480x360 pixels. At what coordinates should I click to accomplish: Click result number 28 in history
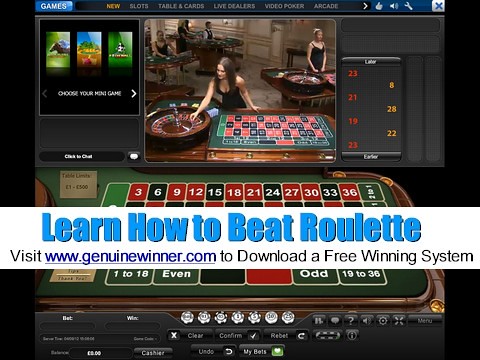392,109
